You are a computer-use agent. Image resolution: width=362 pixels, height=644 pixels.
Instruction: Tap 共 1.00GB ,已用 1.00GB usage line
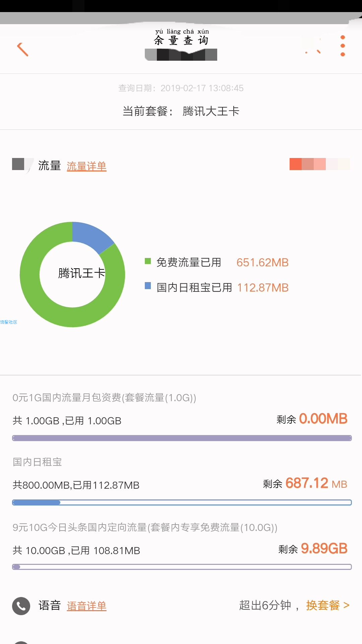pos(67,421)
